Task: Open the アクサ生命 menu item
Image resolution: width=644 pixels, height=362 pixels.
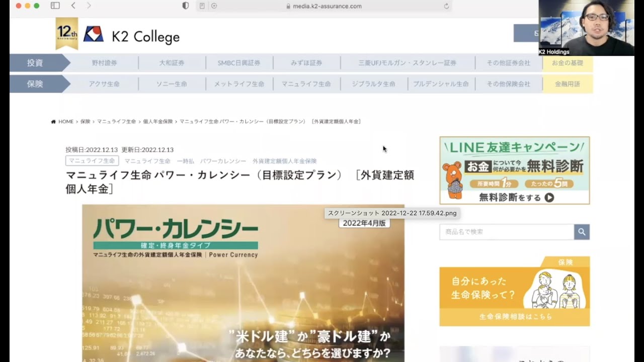Action: (x=105, y=84)
